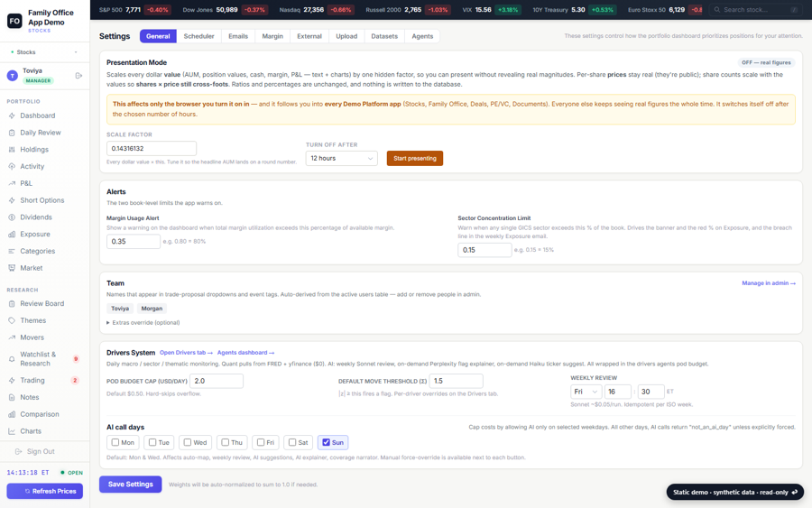812x508 pixels.
Task: Uncheck the Sun AI call day
Action: 326,442
